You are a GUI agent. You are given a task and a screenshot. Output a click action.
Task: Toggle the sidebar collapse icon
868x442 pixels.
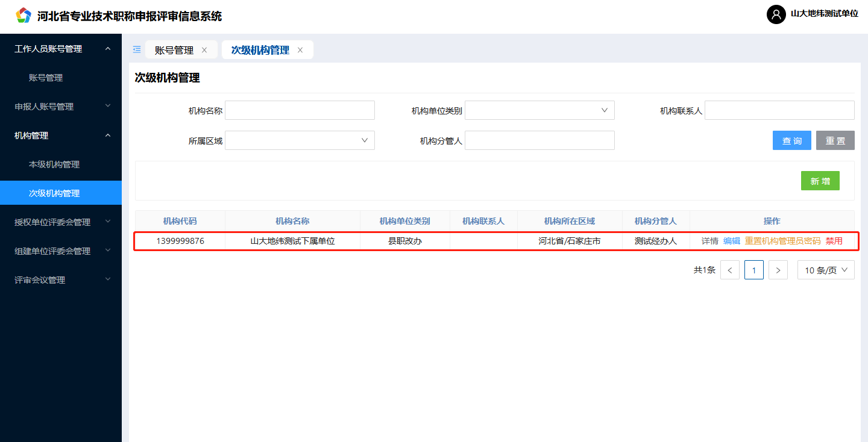point(137,50)
